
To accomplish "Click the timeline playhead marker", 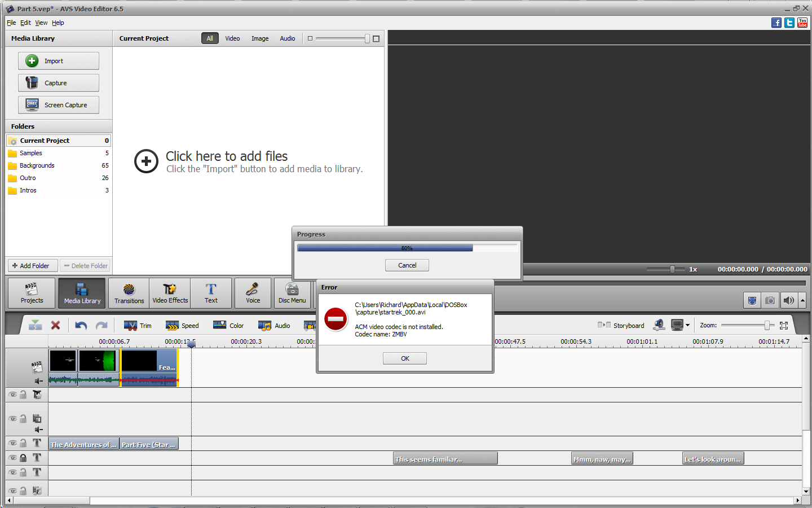I will click(x=191, y=344).
